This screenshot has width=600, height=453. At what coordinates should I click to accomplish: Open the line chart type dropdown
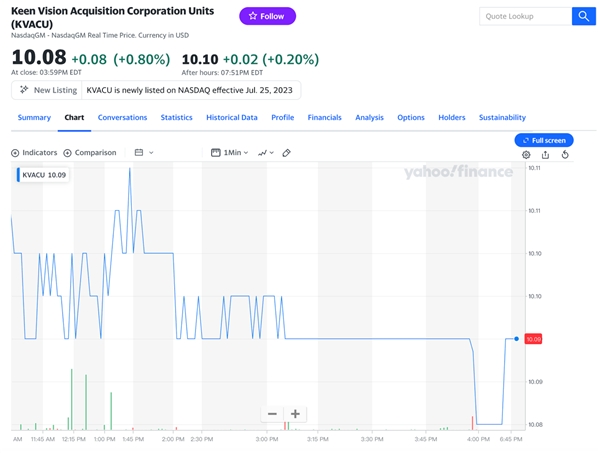(x=266, y=153)
